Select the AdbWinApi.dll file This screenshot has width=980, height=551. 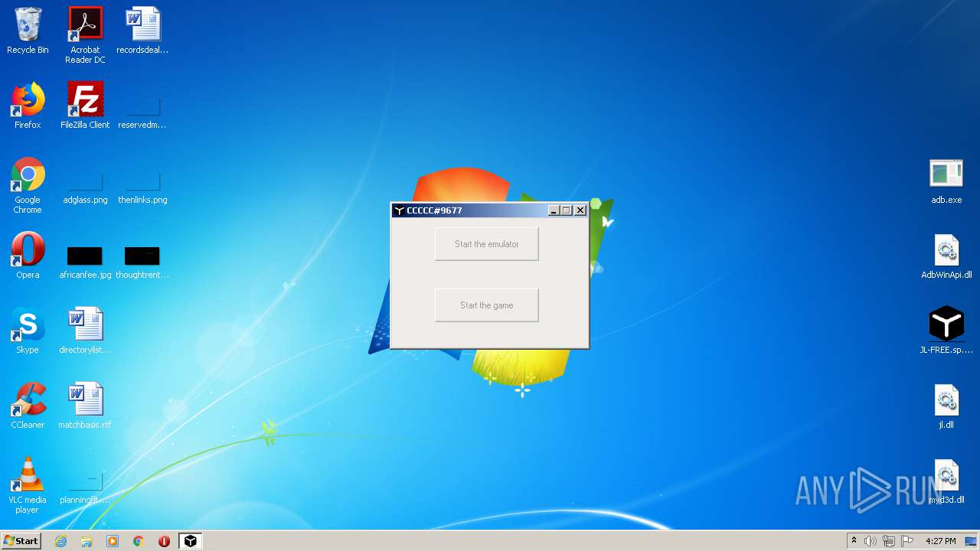(946, 256)
